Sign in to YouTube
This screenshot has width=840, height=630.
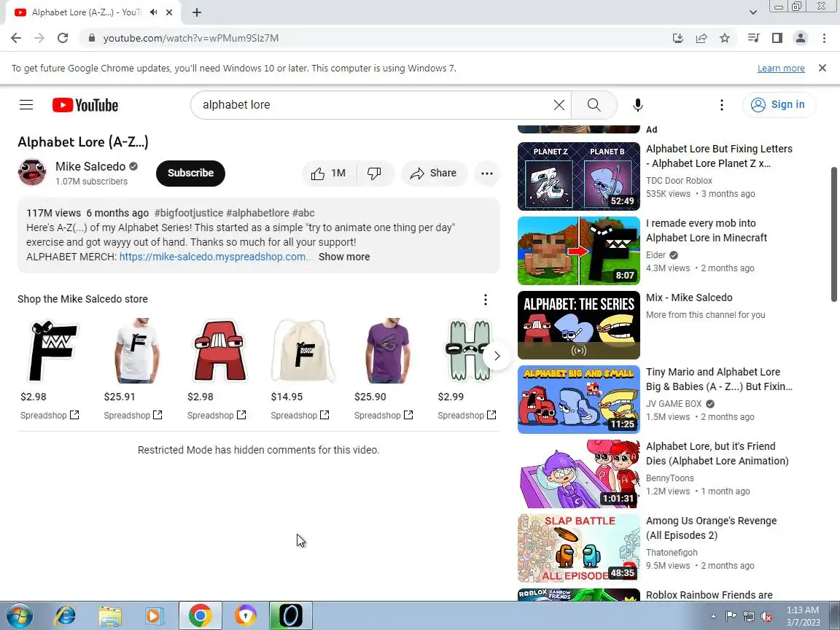779,104
